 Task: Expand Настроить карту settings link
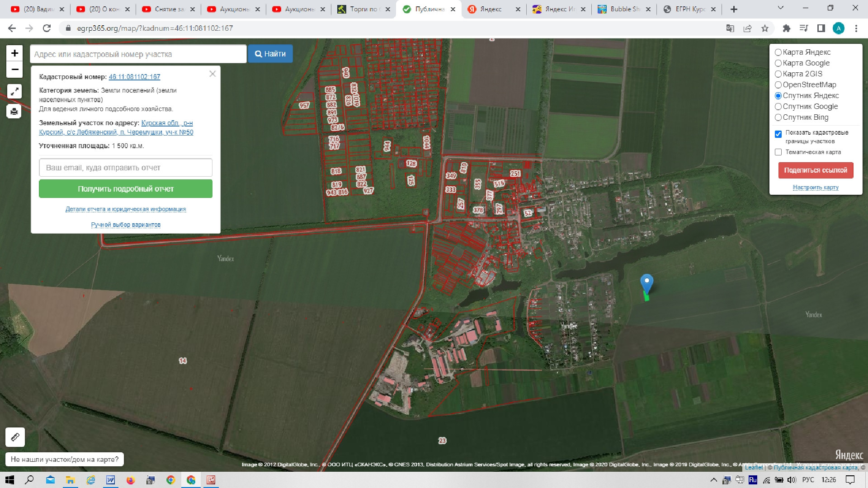(x=816, y=187)
